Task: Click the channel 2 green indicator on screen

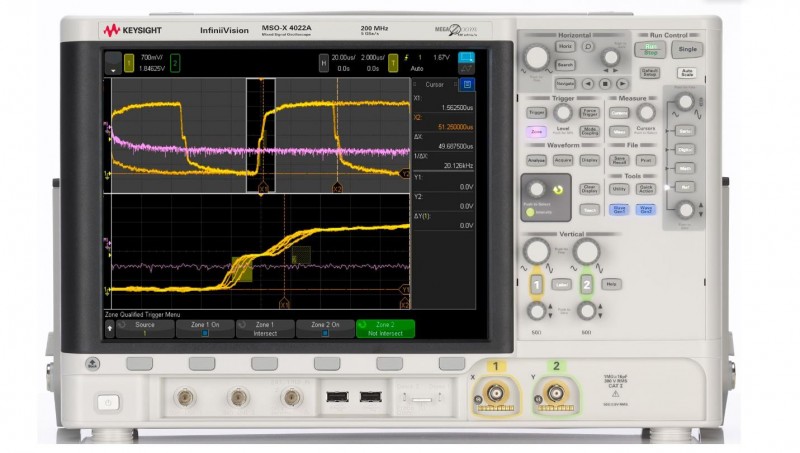Action: point(175,63)
